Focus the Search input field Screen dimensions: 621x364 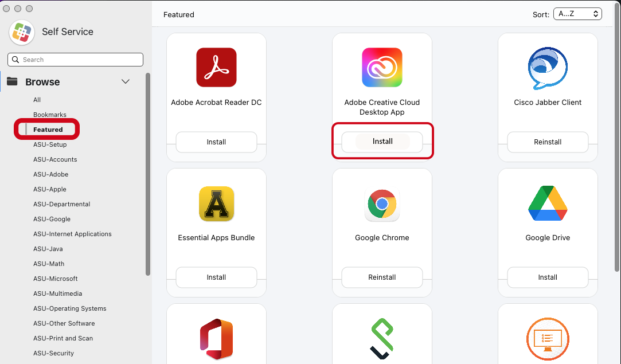(75, 60)
